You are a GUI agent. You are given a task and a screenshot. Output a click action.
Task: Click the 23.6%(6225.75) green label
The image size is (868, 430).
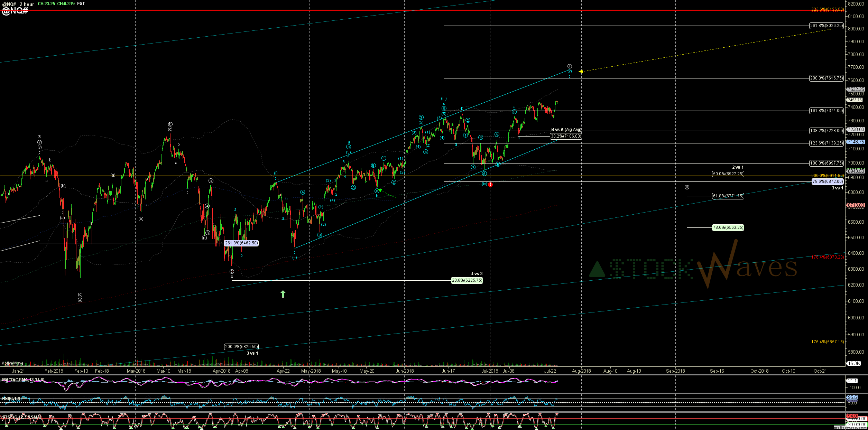pos(467,280)
